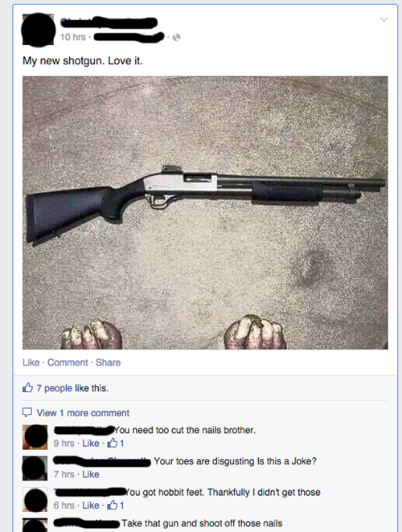Open the 10 hrs post timestamp
Image resolution: width=402 pixels, height=532 pixels.
72,37
